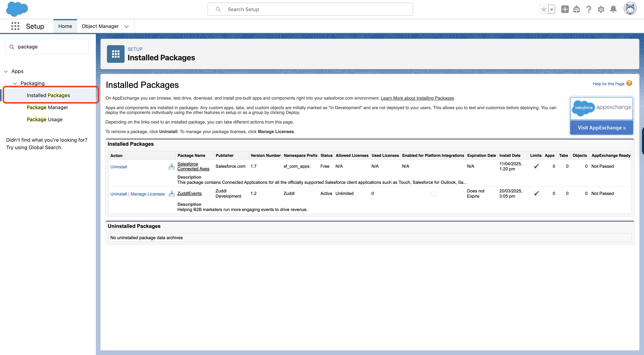
Task: Uninstall the Salesforce Connected Apps package
Action: point(118,167)
